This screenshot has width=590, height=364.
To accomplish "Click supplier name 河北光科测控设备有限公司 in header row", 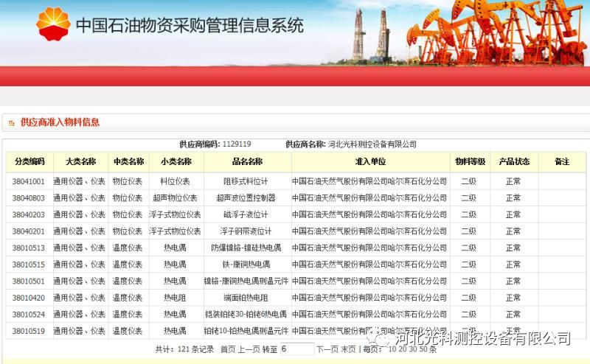I will point(372,144).
